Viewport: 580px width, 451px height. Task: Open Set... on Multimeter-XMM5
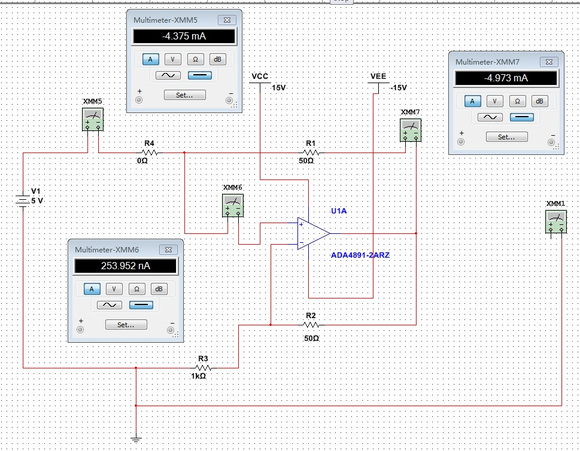coord(185,95)
